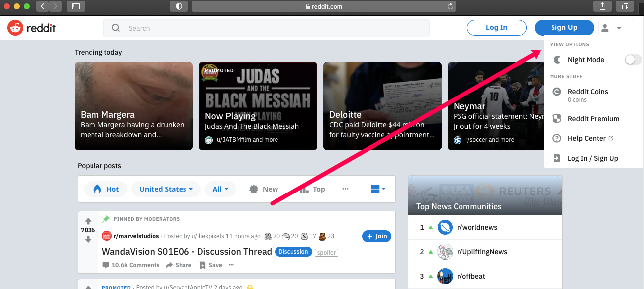This screenshot has height=289, width=644.
Task: Save the WandaVision post with bookmark icon
Action: click(x=203, y=265)
